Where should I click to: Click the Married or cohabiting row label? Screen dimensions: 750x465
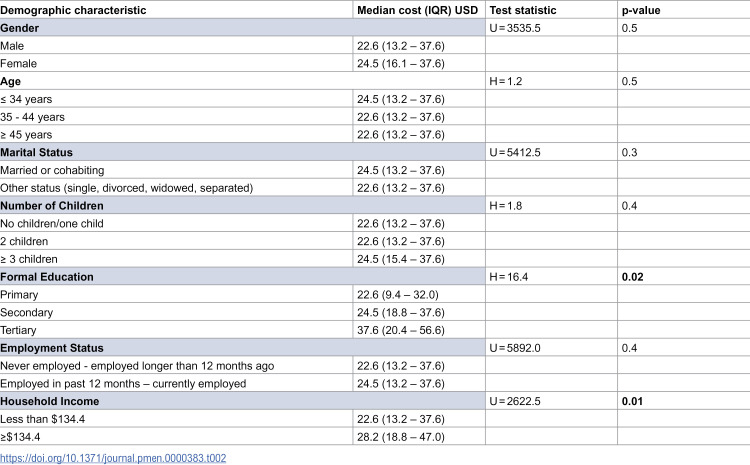(52, 170)
